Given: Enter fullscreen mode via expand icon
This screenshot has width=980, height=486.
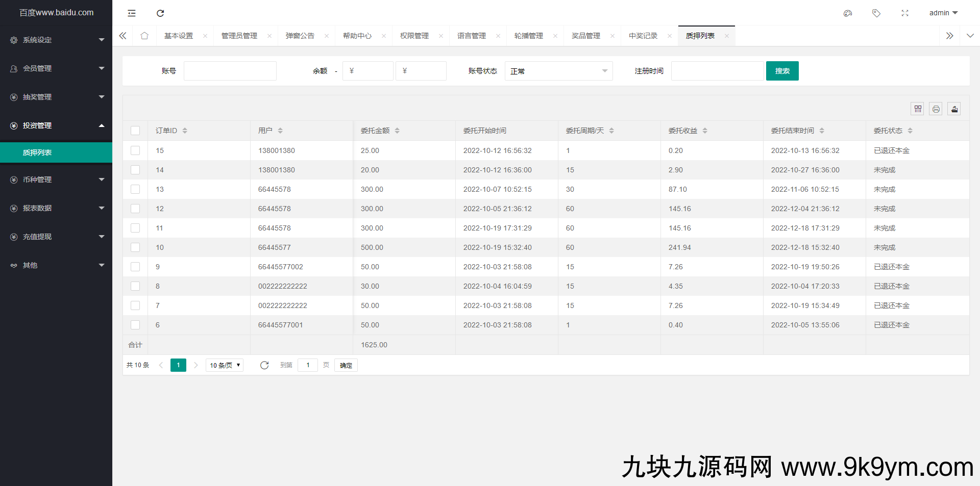Looking at the screenshot, I should point(904,13).
